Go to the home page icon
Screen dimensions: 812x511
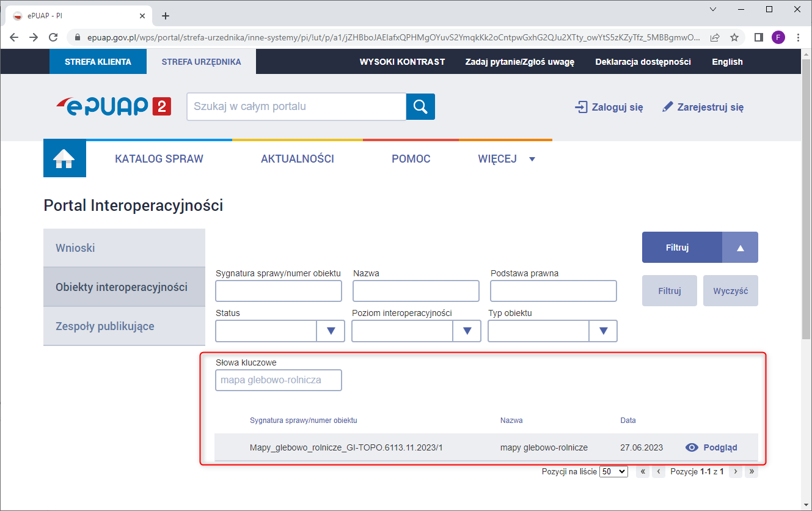point(64,159)
